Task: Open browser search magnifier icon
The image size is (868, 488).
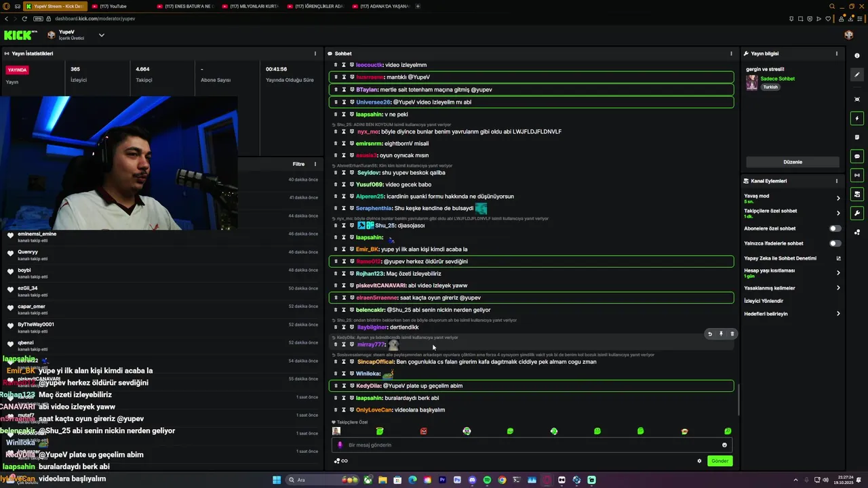Action: pyautogui.click(x=832, y=6)
